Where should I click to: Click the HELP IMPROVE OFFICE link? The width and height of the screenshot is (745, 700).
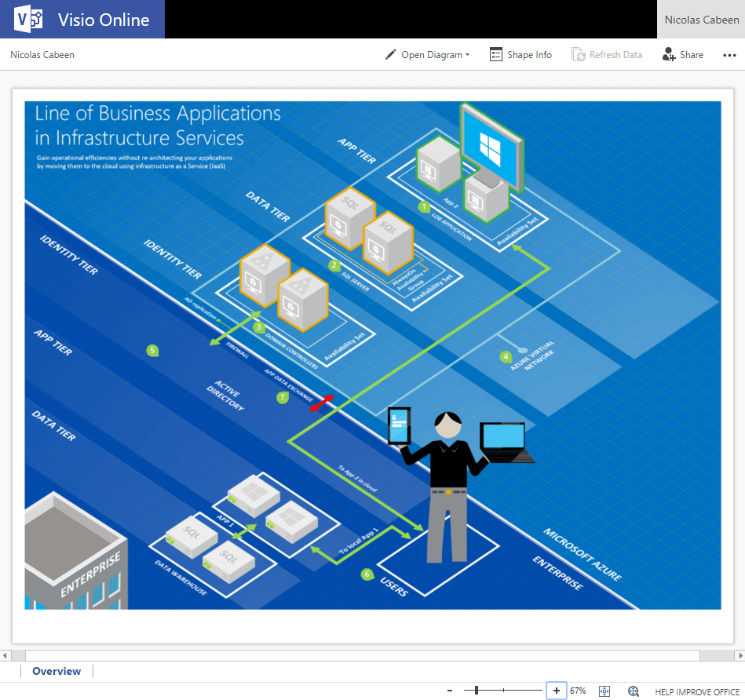[x=697, y=691]
